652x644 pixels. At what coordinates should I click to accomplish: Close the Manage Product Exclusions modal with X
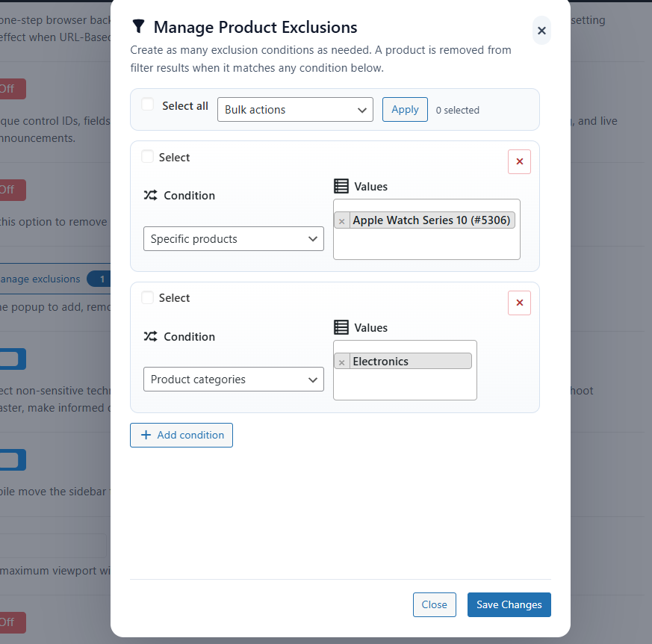tap(541, 31)
